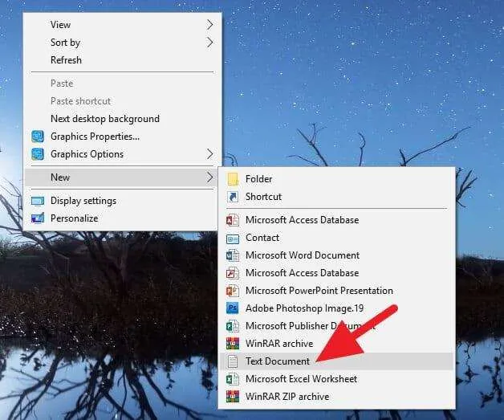Click the Contact card icon

coord(233,239)
